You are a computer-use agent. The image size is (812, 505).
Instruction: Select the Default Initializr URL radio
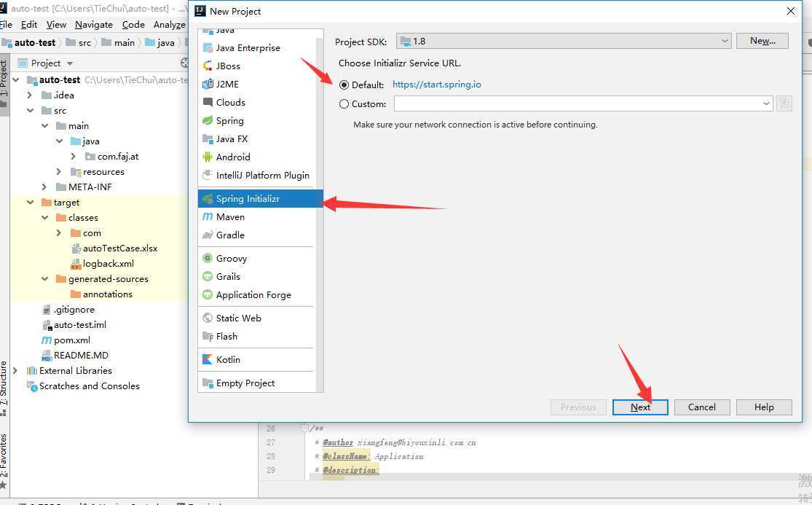click(x=344, y=85)
